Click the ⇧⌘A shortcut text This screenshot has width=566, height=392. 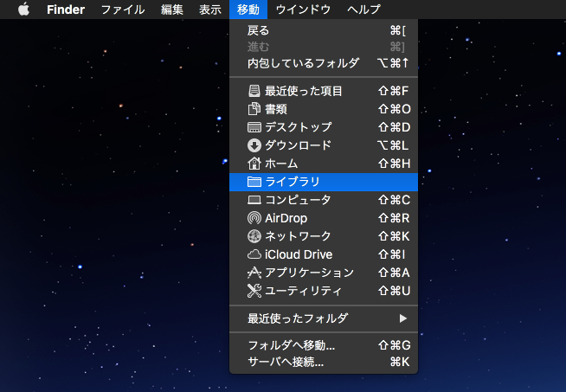pyautogui.click(x=394, y=273)
